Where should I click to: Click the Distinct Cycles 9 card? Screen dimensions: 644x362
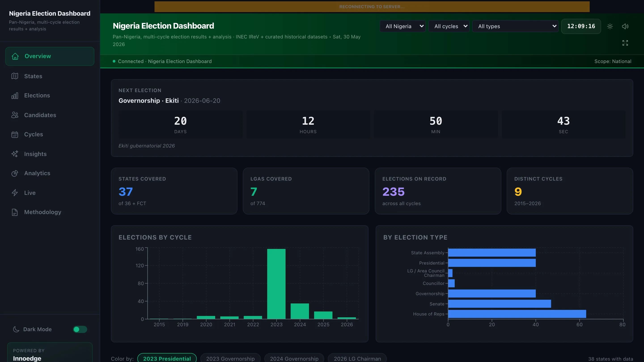tap(570, 191)
